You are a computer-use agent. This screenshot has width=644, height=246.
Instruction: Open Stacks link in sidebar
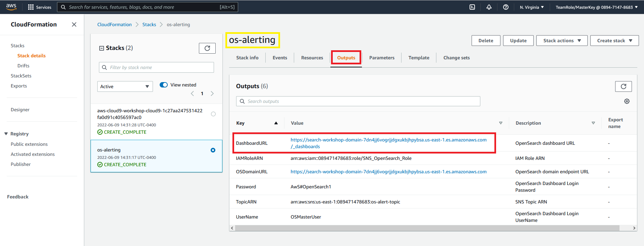(17, 46)
